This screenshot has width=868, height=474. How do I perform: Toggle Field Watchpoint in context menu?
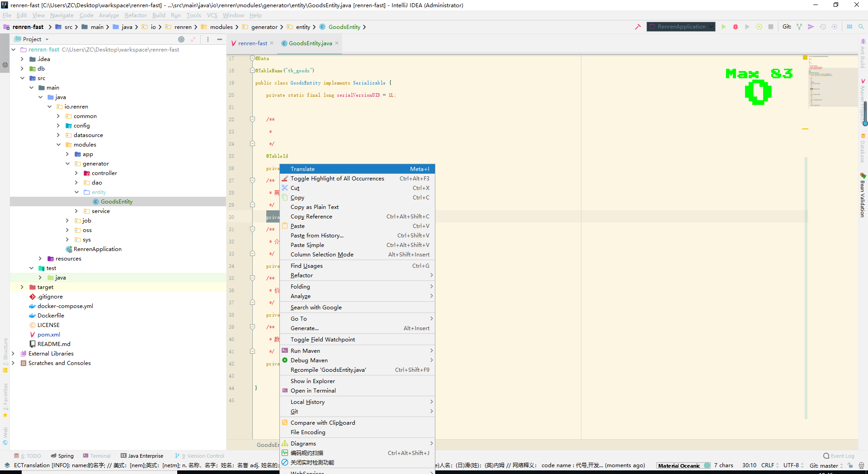coord(357,340)
